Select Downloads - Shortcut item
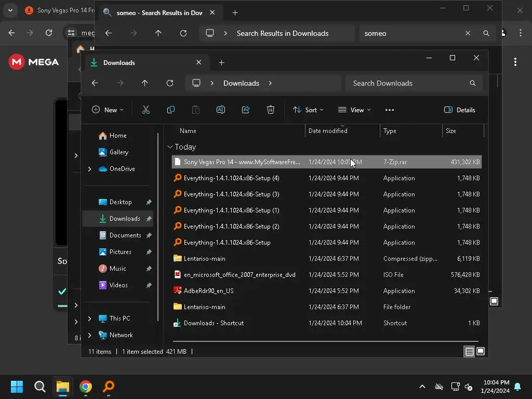Screen dimensions: 532x399 coord(327,323)
